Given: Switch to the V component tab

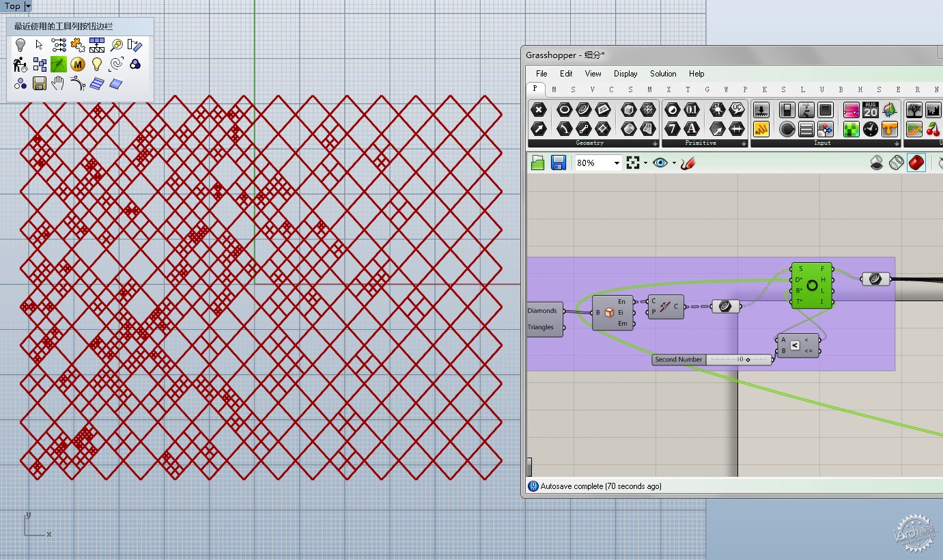Looking at the screenshot, I should (x=592, y=89).
